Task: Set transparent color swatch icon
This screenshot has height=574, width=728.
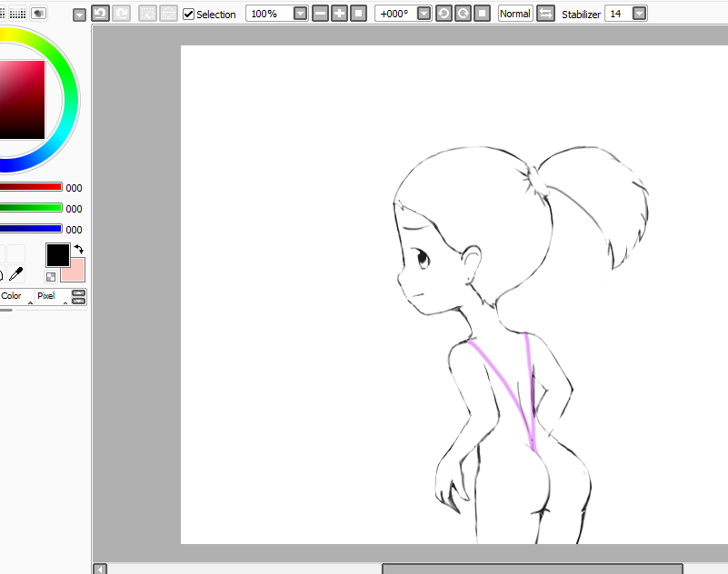Action: pyautogui.click(x=51, y=276)
